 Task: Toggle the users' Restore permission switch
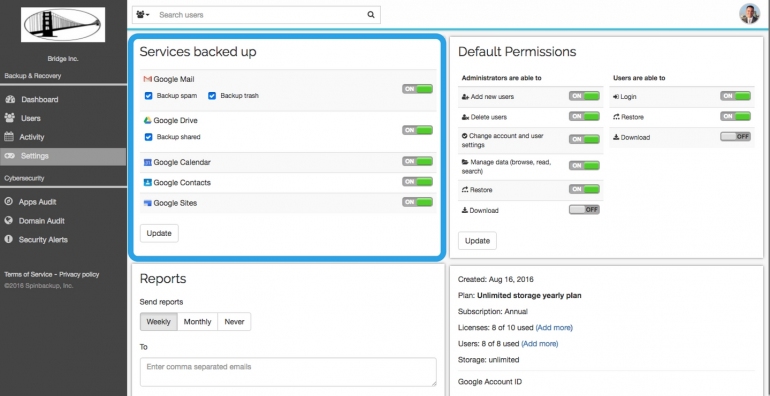point(736,116)
